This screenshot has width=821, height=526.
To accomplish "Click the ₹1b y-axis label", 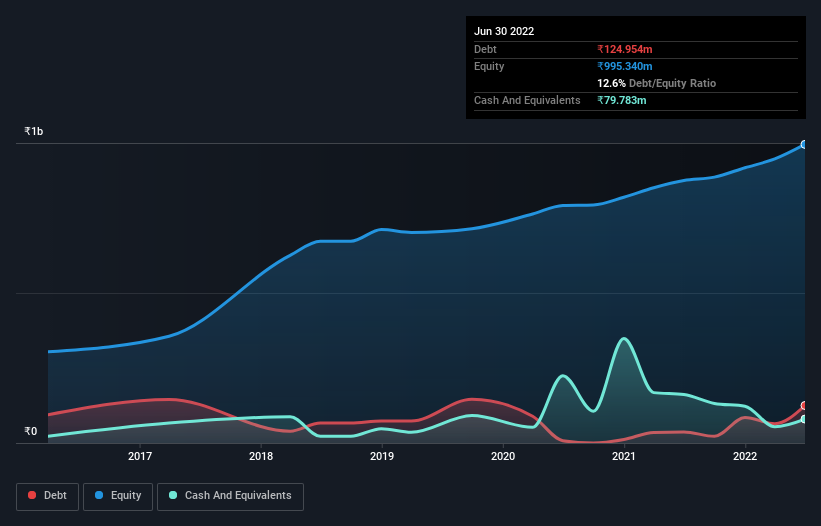I will [34, 131].
